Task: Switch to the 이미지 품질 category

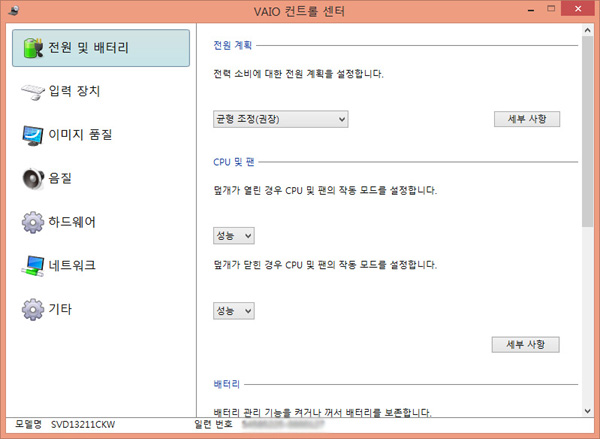Action: click(101, 135)
